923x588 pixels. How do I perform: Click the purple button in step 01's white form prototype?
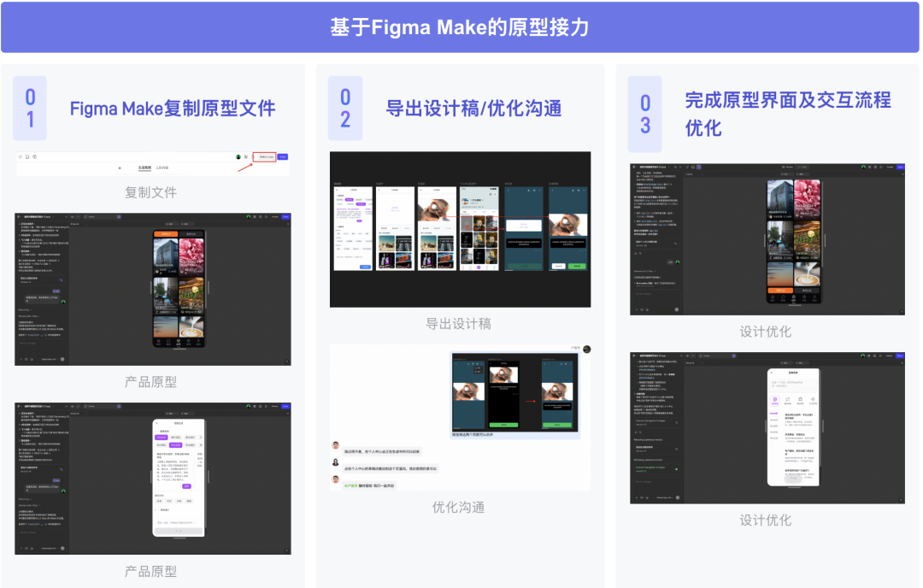coord(186,486)
